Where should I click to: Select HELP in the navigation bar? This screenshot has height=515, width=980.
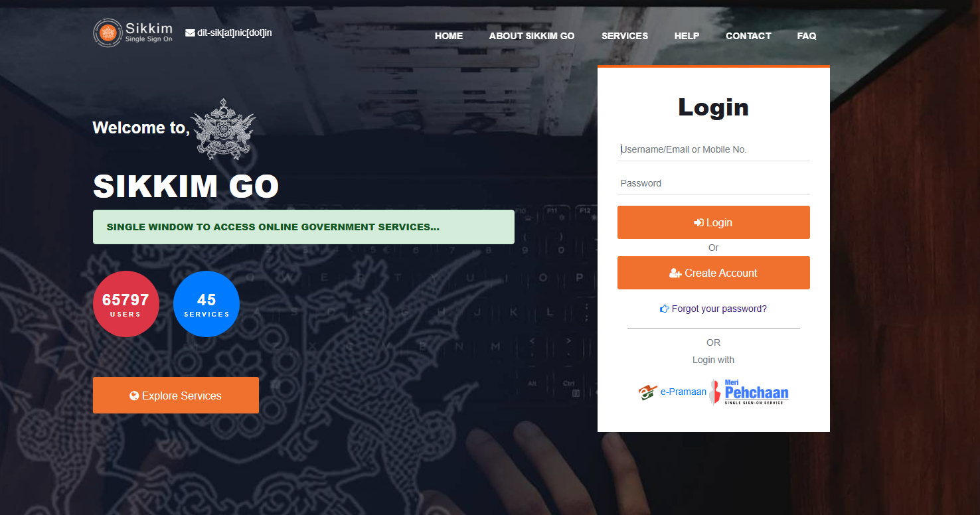(687, 36)
